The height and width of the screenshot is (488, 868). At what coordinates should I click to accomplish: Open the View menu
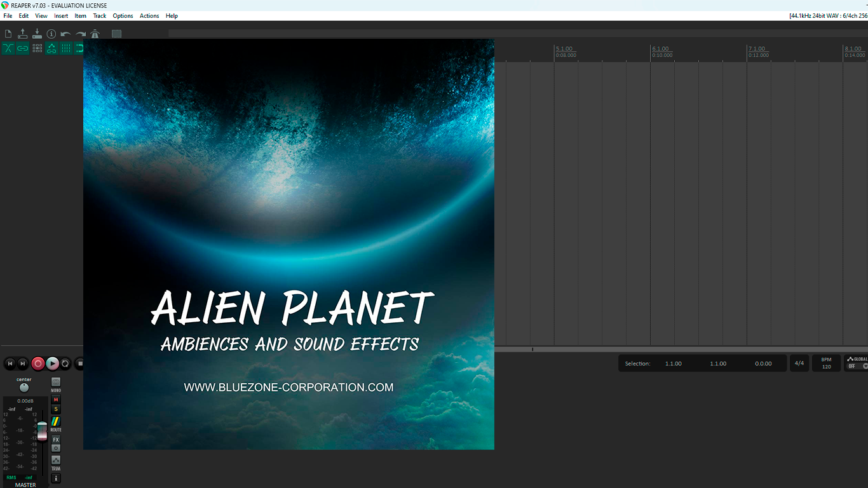41,16
